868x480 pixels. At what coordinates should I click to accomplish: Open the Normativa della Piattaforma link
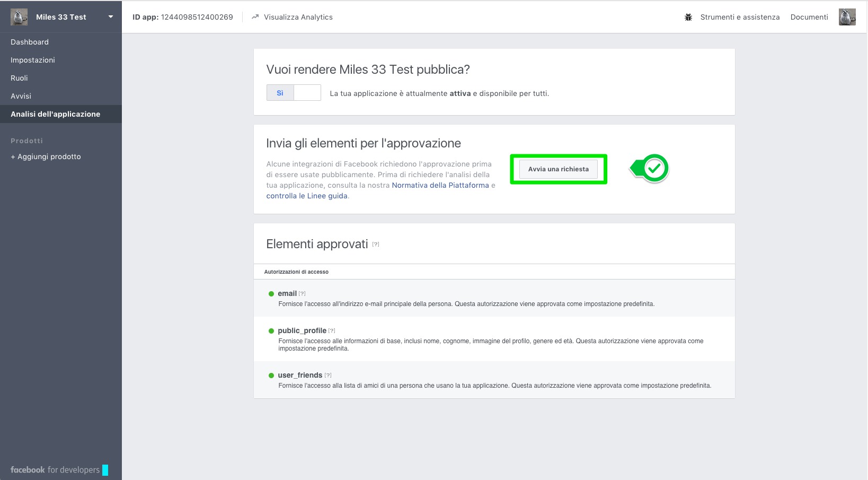(x=440, y=185)
